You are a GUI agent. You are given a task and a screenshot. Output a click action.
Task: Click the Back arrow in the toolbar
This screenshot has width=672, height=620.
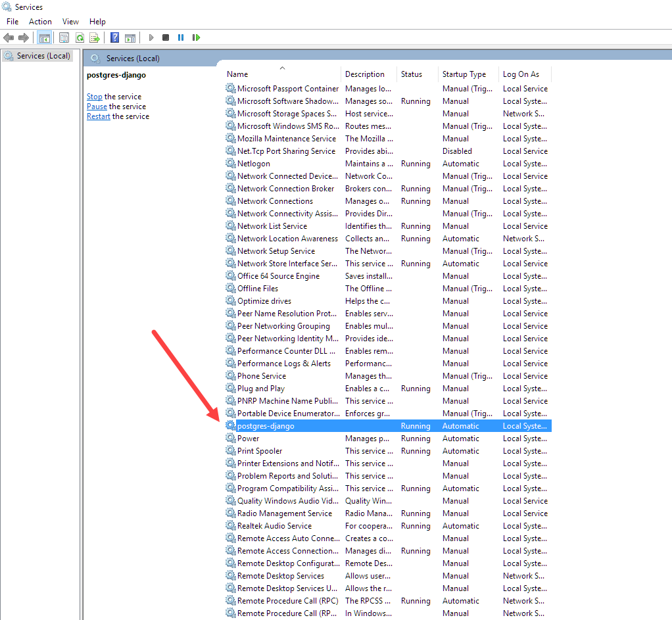tap(9, 37)
